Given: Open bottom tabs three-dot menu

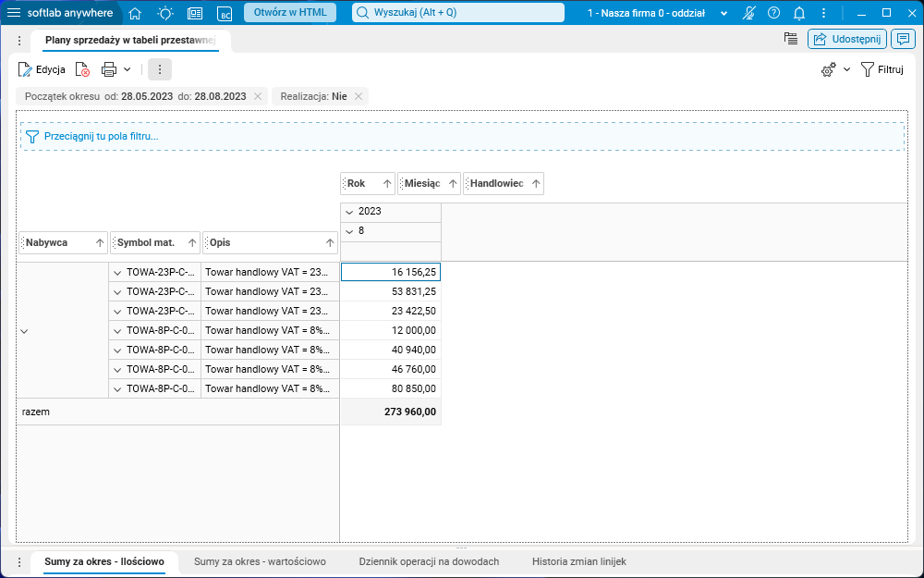Looking at the screenshot, I should coord(19,562).
